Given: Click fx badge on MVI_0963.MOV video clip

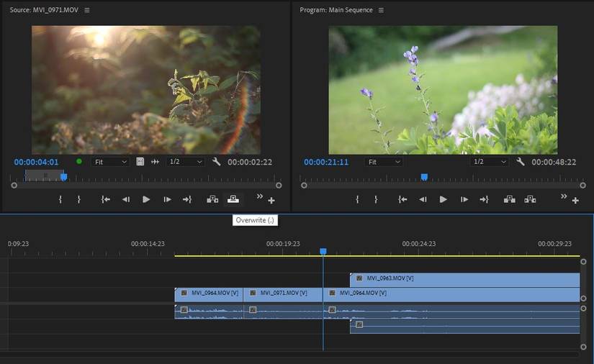Looking at the screenshot, I should (359, 278).
